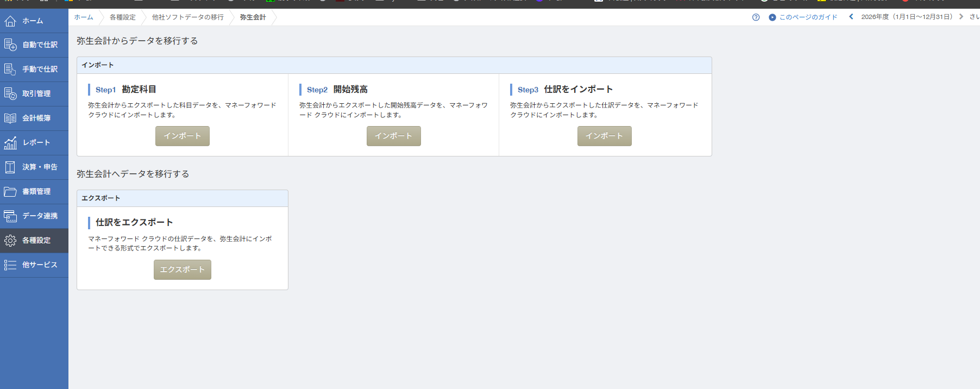Screen dimensions: 980x389
Task: Go to previous fiscal year arrow
Action: coord(851,17)
